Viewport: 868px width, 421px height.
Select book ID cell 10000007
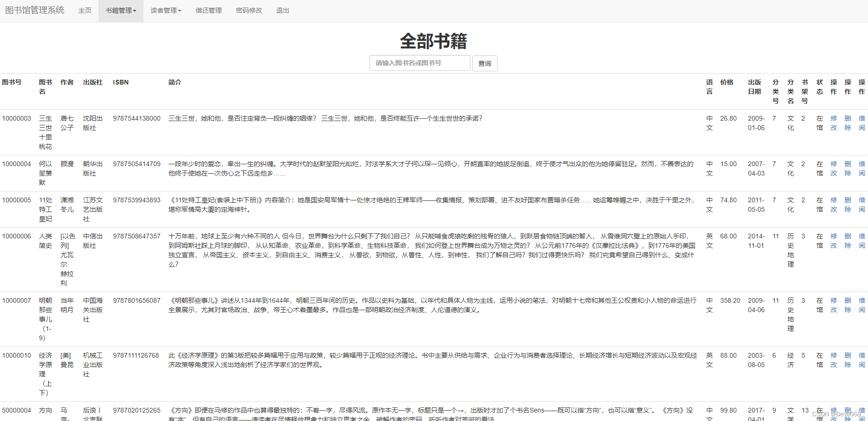point(16,300)
